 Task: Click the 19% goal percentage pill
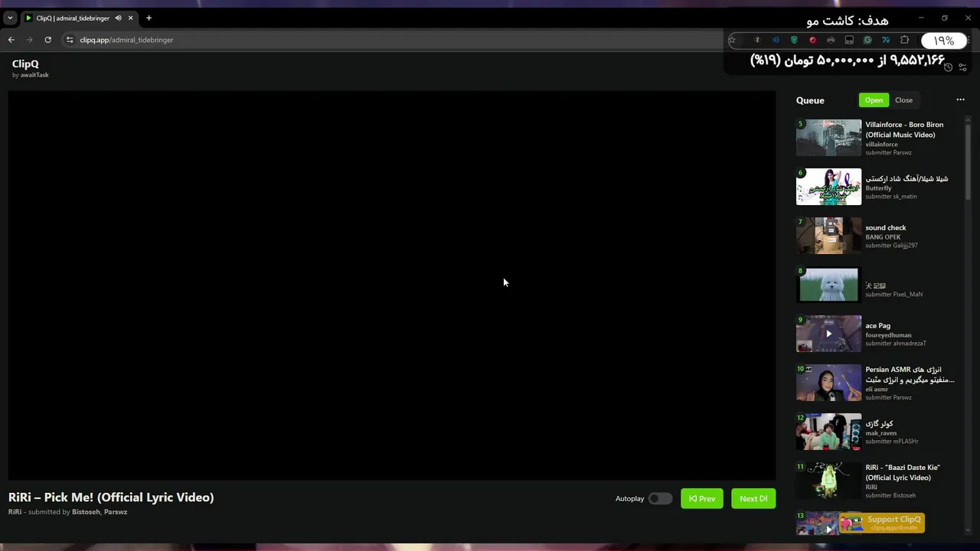point(943,41)
